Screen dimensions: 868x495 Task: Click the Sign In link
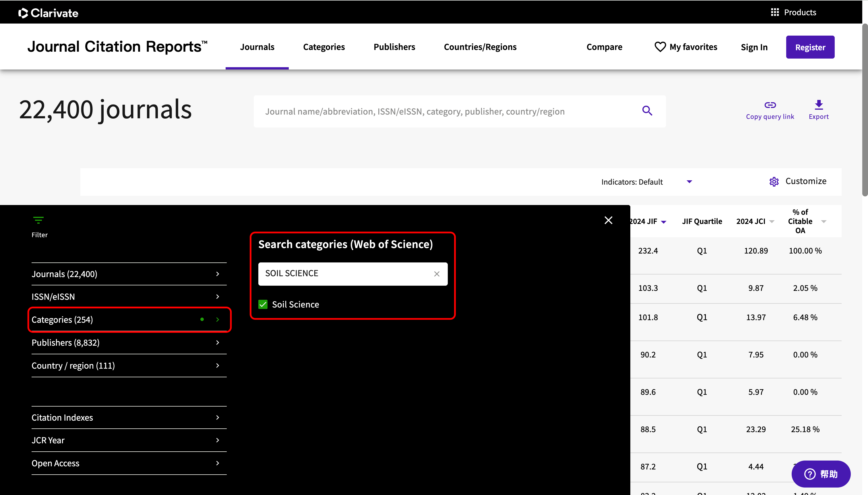tap(754, 47)
